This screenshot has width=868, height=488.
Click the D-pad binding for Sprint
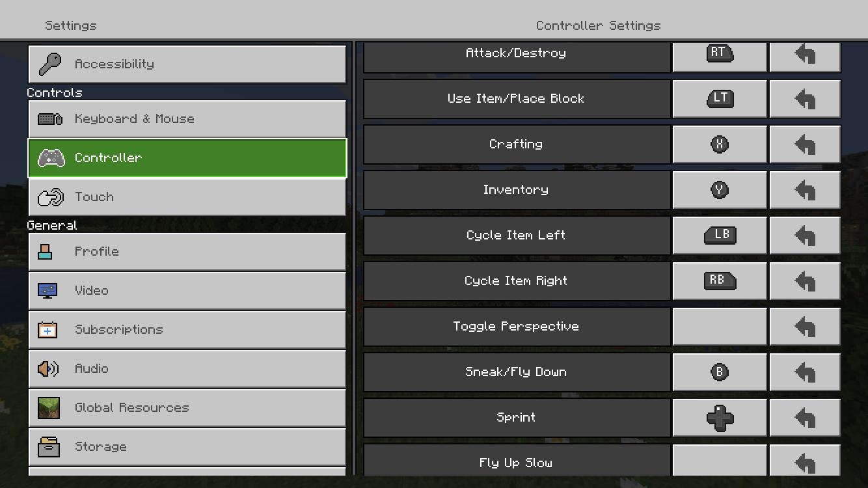[x=719, y=418]
